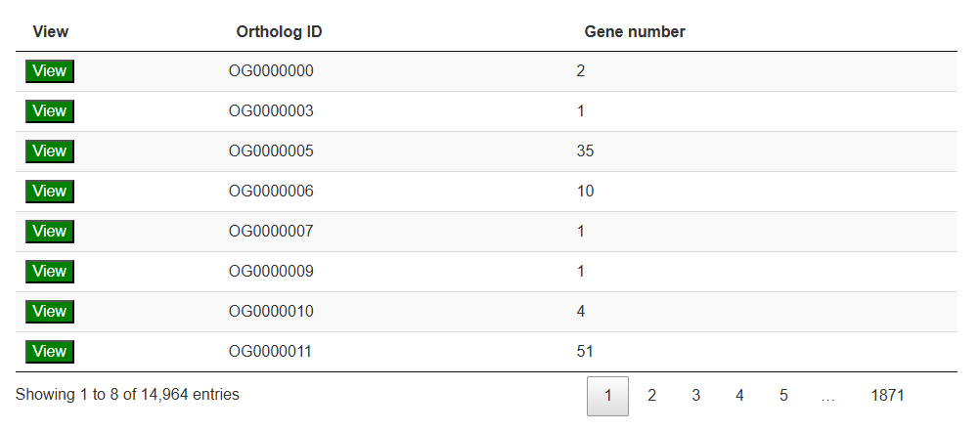Open View for ortholog OG0000009

click(50, 272)
